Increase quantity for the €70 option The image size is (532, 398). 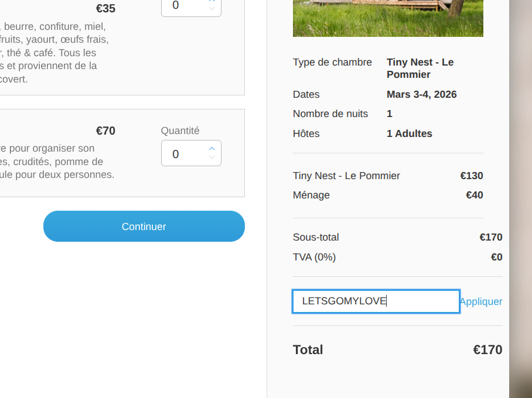pyautogui.click(x=212, y=149)
